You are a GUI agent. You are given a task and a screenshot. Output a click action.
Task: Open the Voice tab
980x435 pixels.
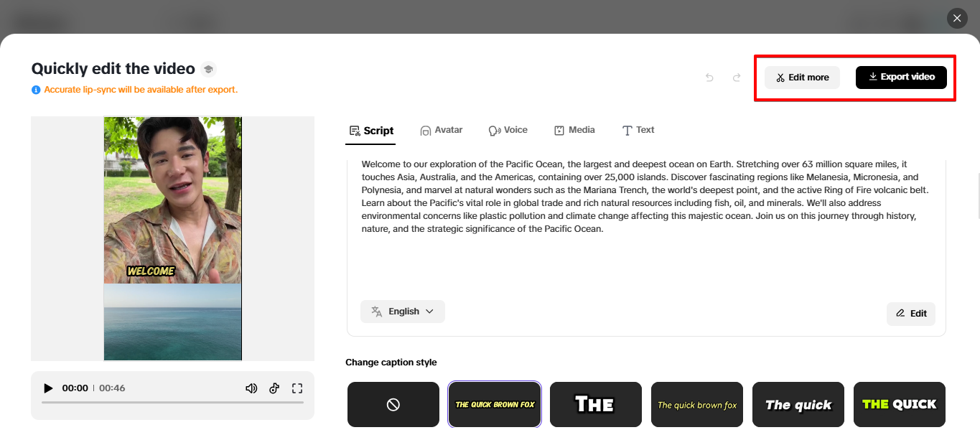point(508,130)
